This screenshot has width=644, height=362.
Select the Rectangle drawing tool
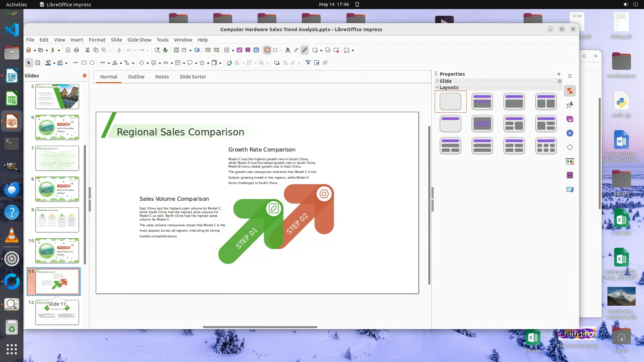point(84,63)
